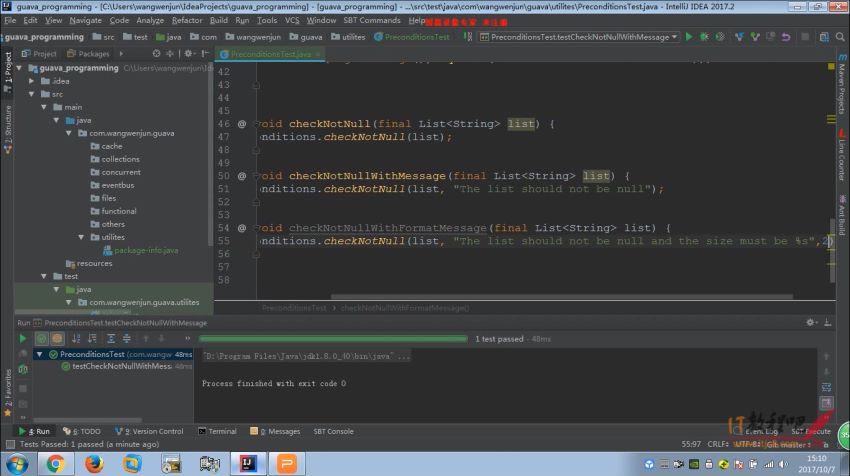The height and width of the screenshot is (476, 850).
Task: Collapse the main folder node
Action: point(44,107)
